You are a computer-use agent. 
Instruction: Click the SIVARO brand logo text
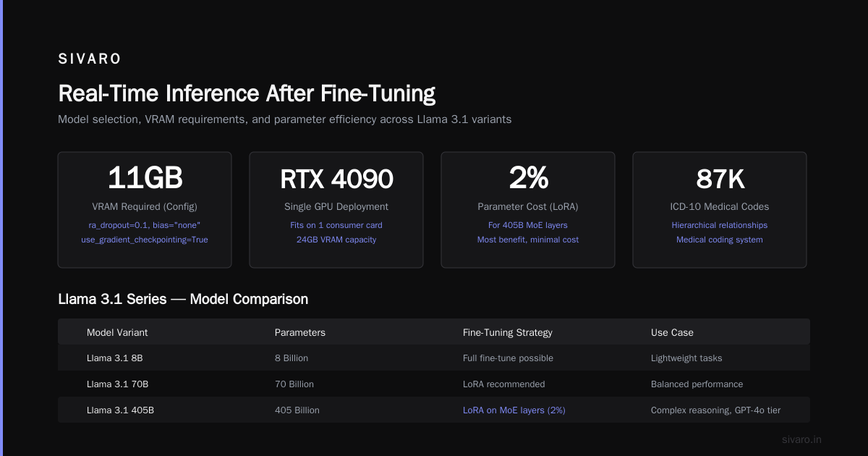coord(90,59)
